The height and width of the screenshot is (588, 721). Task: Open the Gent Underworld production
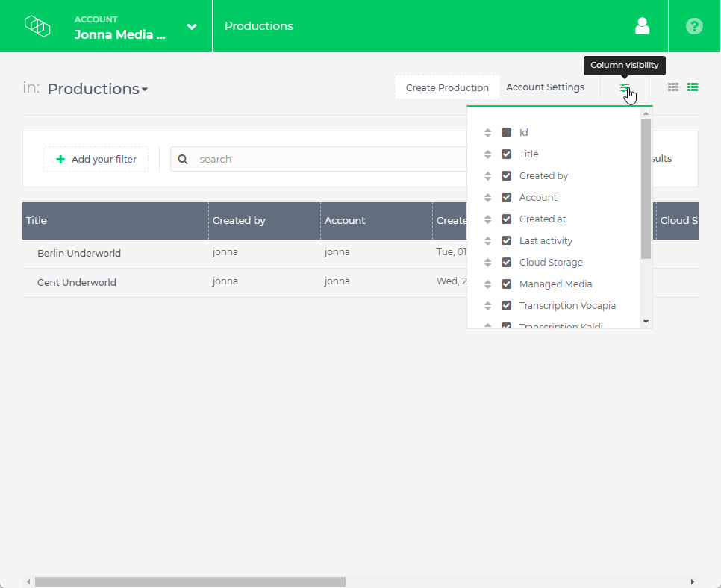77,282
